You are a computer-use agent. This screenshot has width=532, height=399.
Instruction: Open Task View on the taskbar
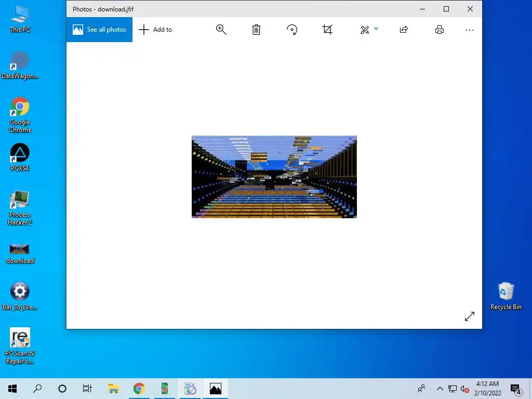87,389
